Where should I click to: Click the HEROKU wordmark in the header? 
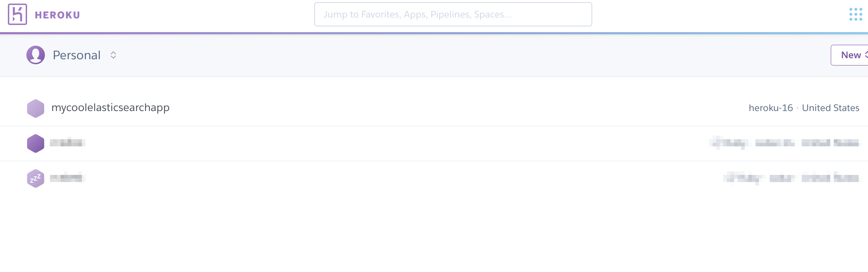point(57,15)
